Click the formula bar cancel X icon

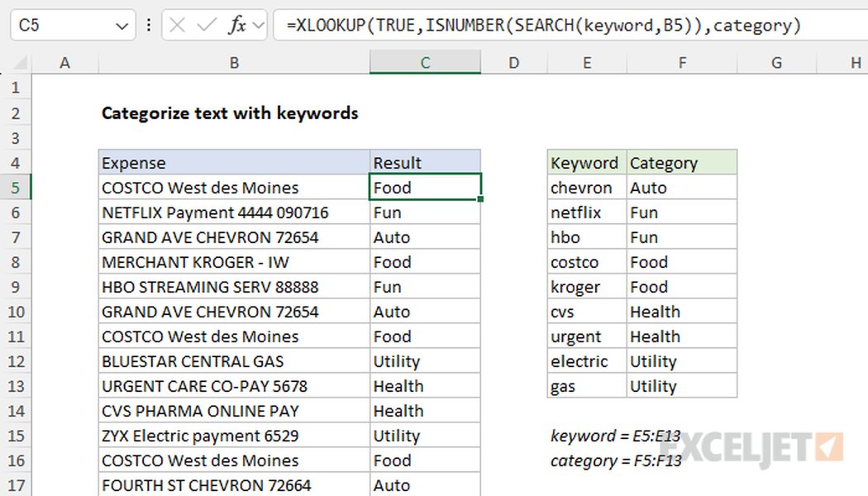[177, 25]
